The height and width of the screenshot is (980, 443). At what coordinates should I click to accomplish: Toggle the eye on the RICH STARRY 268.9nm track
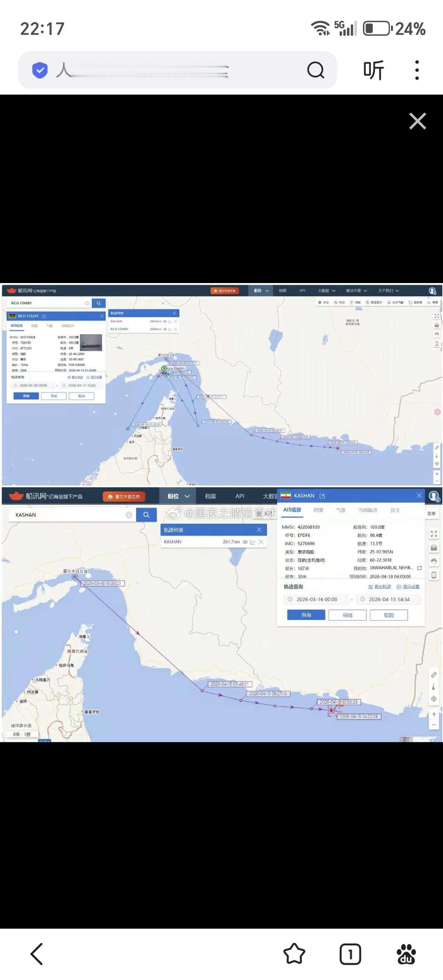click(165, 329)
